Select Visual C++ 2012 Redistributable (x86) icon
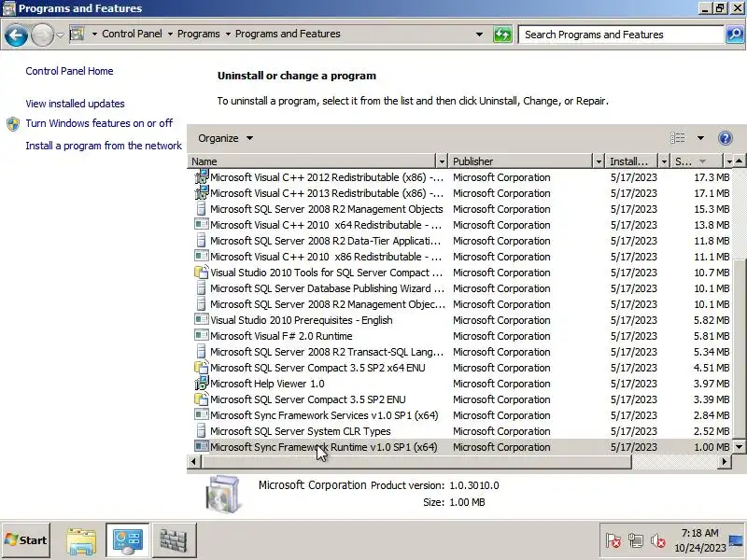The height and width of the screenshot is (560, 747). point(202,176)
